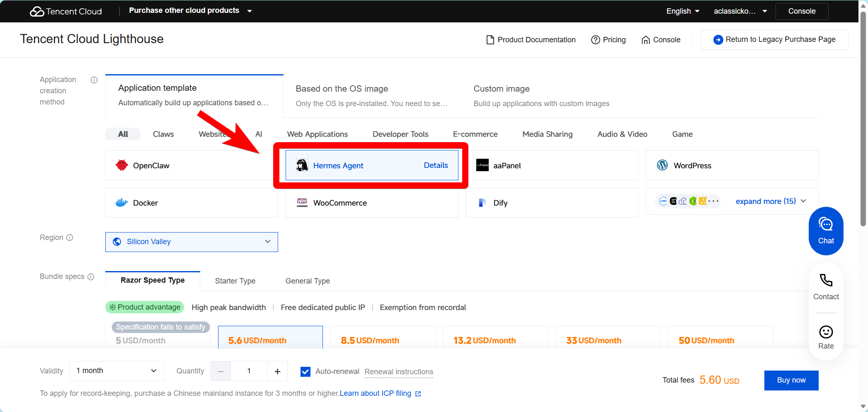Click the WordPress logo icon

pos(662,165)
